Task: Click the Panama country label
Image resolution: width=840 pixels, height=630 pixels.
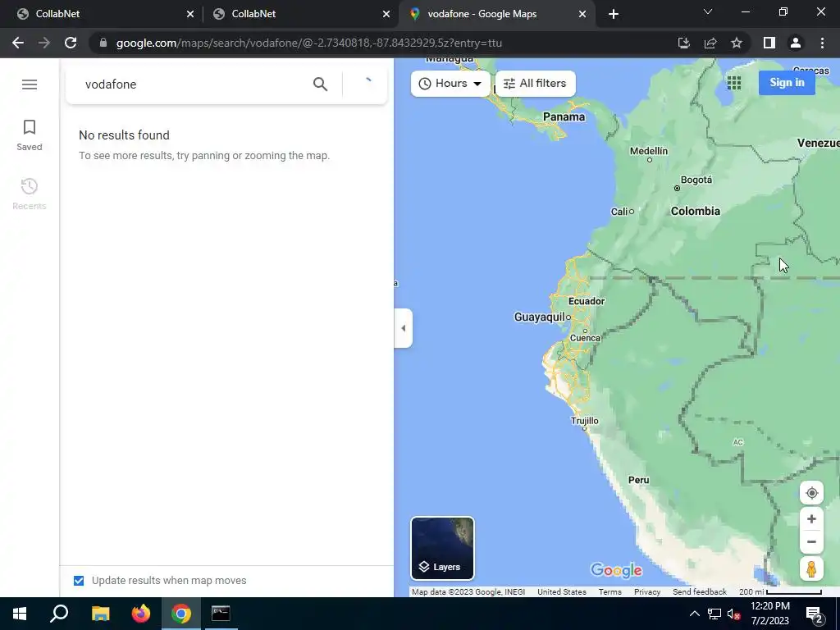Action: 564,116
